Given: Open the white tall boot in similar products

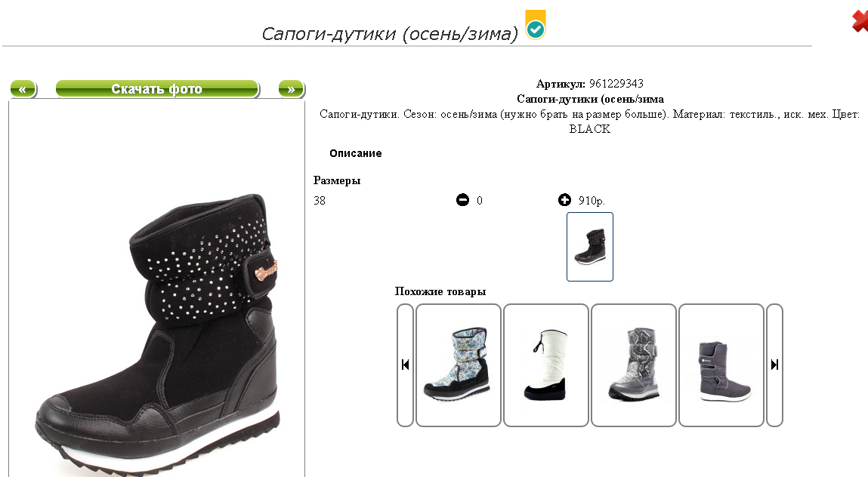Looking at the screenshot, I should (546, 365).
